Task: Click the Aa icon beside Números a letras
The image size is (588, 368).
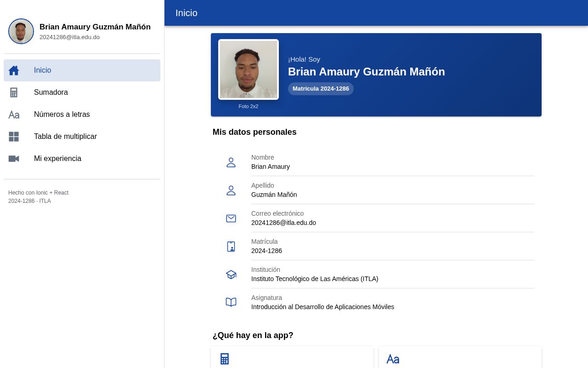Action: [14, 115]
